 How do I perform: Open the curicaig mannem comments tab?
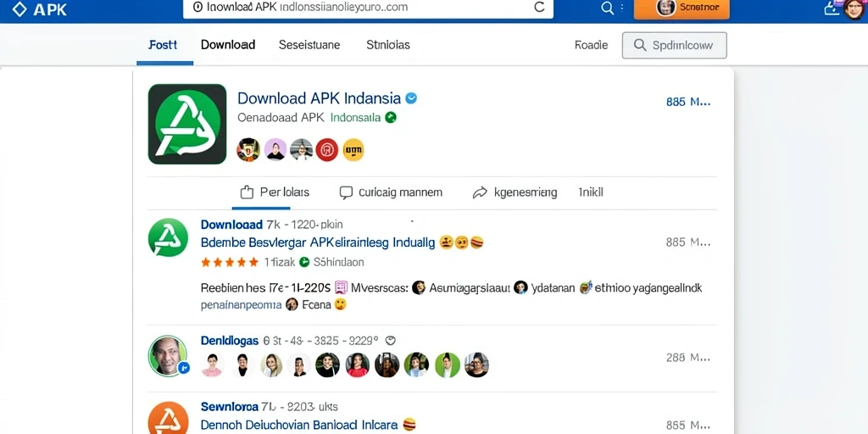[391, 192]
